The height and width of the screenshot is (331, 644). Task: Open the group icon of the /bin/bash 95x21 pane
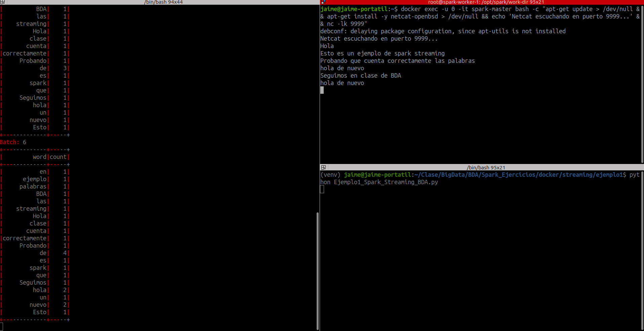click(323, 167)
